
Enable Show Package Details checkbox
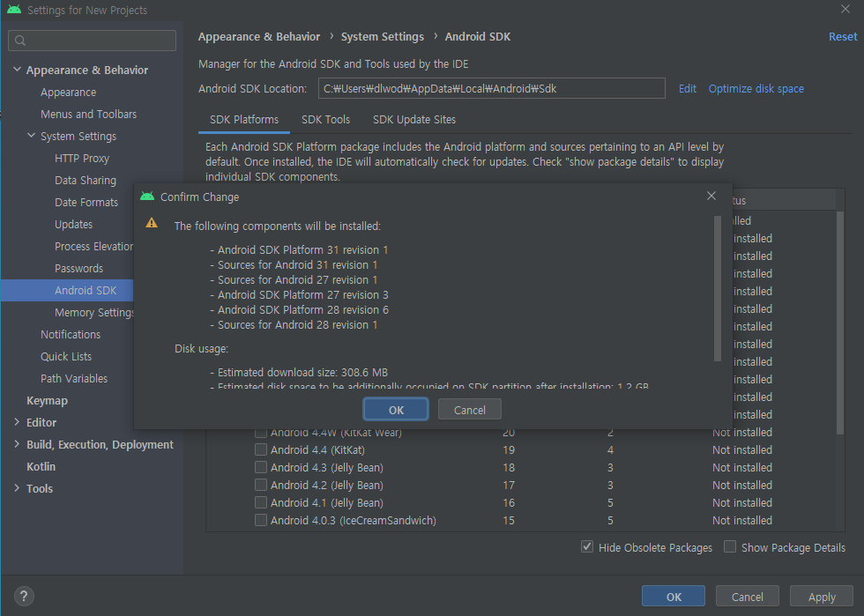point(730,547)
